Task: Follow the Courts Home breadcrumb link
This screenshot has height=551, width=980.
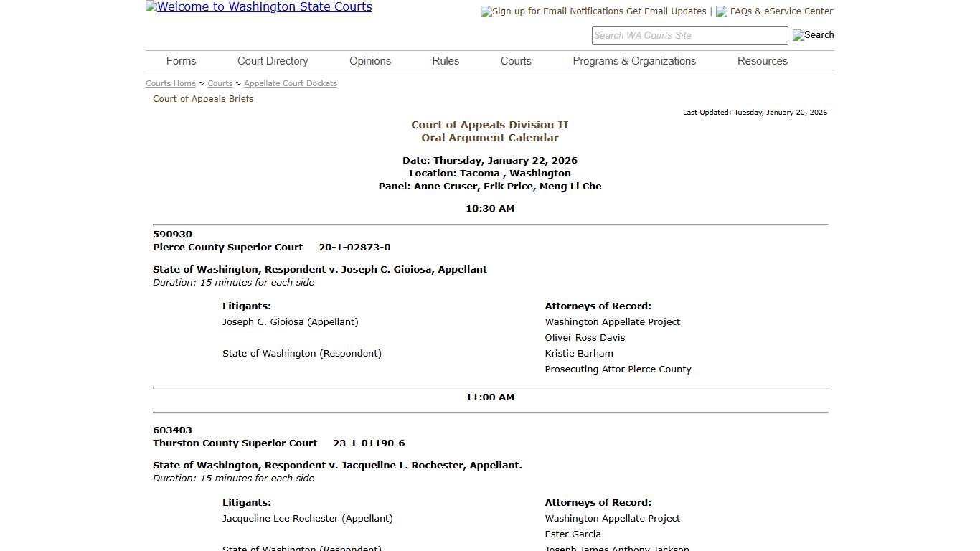Action: point(170,83)
